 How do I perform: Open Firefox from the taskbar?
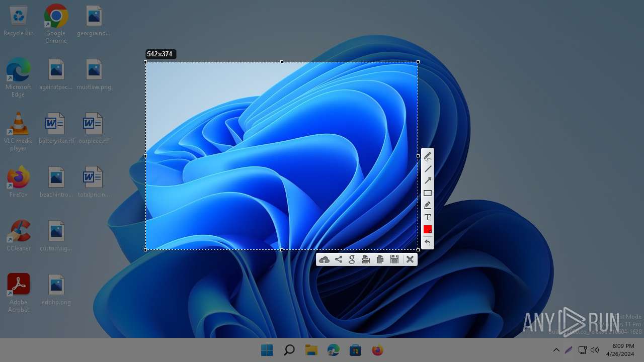pyautogui.click(x=378, y=350)
